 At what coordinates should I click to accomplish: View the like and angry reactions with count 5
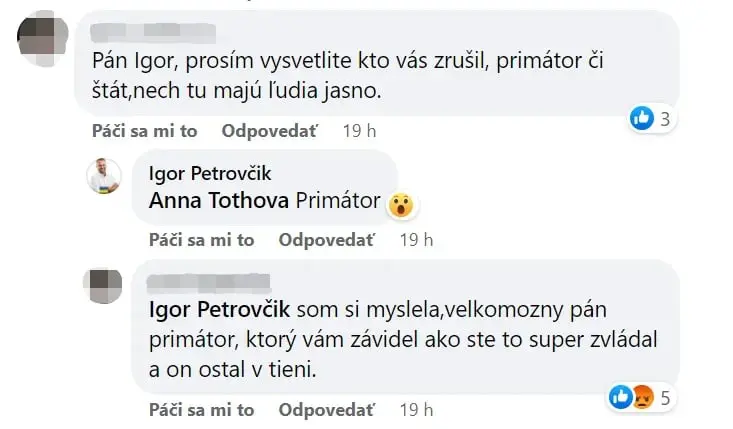click(639, 398)
